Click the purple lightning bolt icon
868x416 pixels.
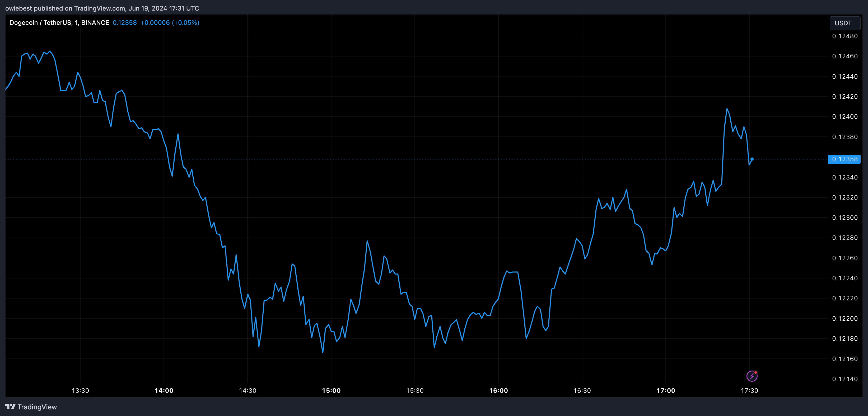click(x=752, y=376)
